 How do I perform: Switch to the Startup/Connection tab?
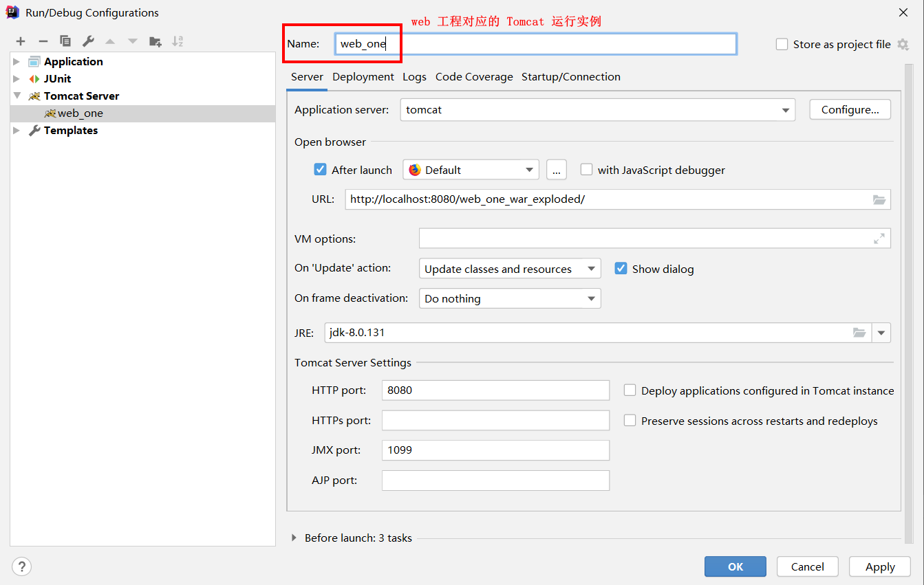click(x=571, y=77)
